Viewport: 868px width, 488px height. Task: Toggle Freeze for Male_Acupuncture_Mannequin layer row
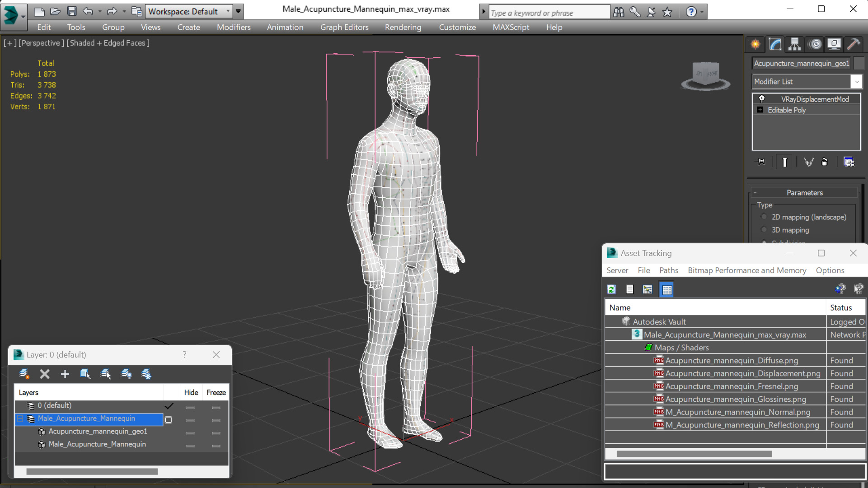(x=216, y=420)
